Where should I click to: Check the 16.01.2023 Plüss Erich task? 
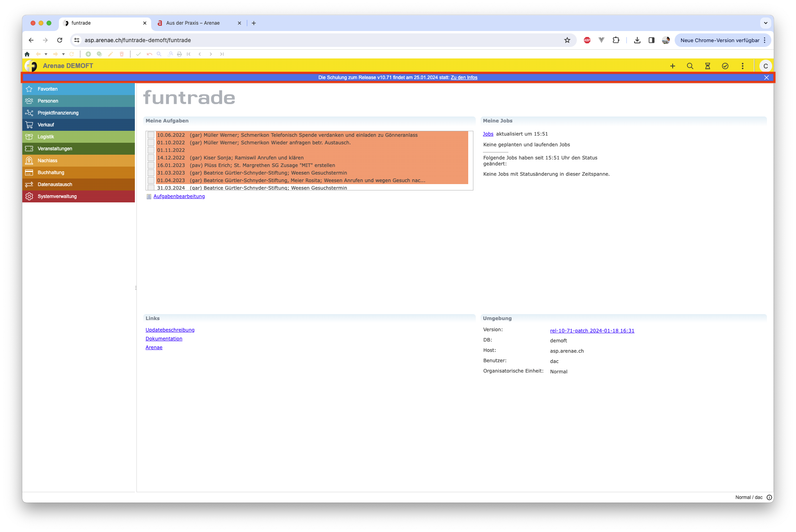[151, 165]
